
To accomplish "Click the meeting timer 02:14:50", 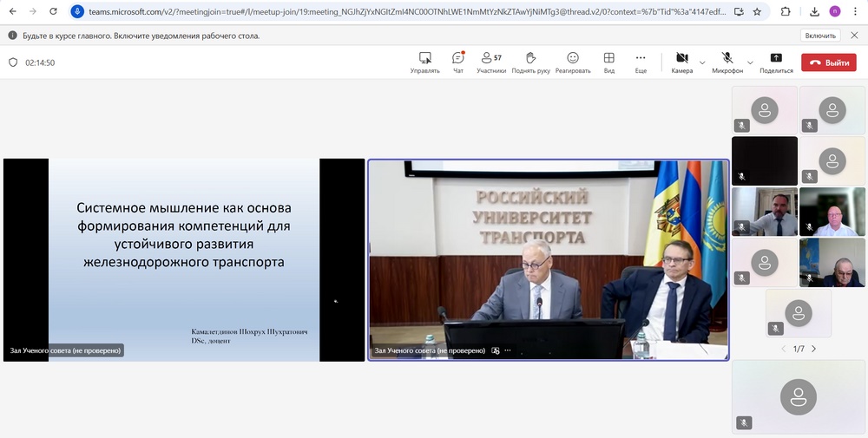I will 40,63.
